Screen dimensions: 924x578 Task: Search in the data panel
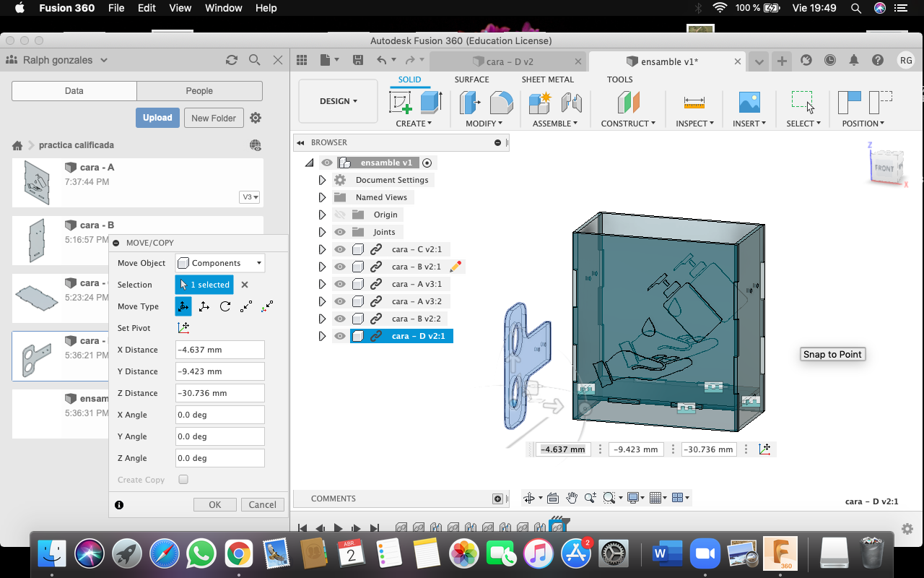(x=254, y=61)
